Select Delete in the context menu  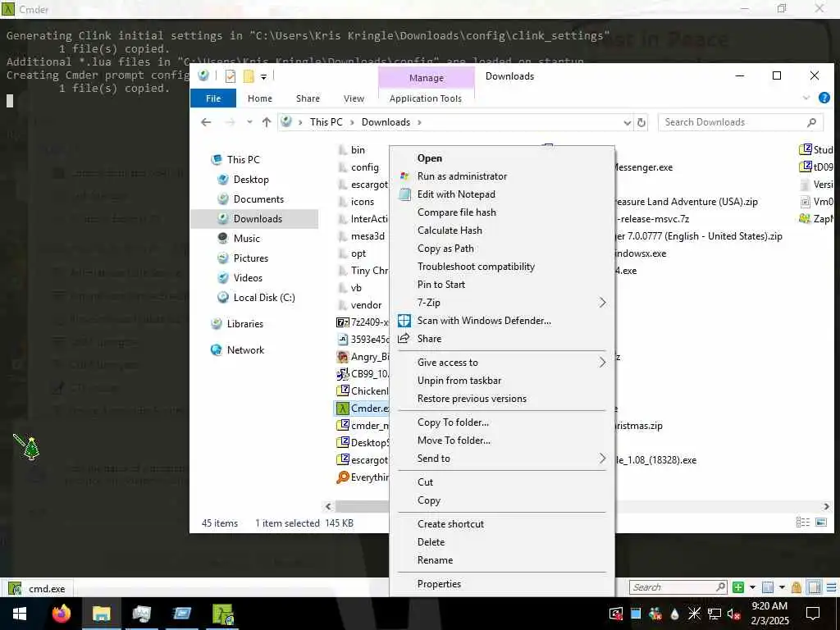coord(431,542)
